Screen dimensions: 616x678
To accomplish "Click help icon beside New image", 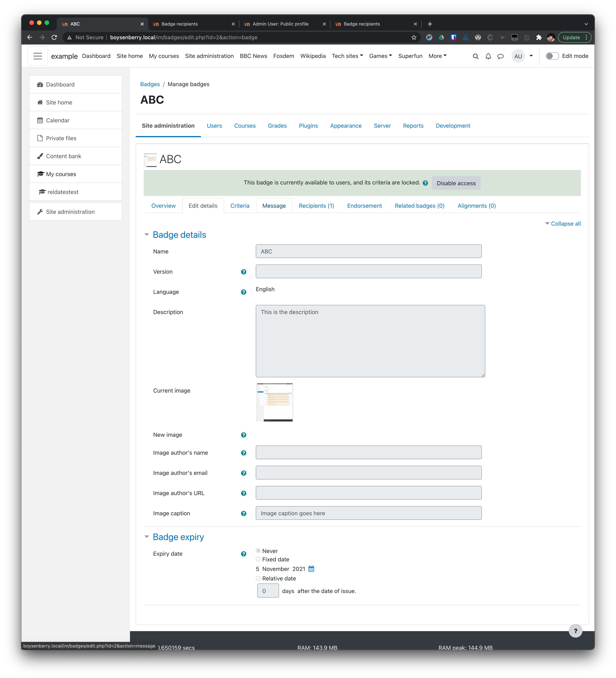I will (x=244, y=435).
